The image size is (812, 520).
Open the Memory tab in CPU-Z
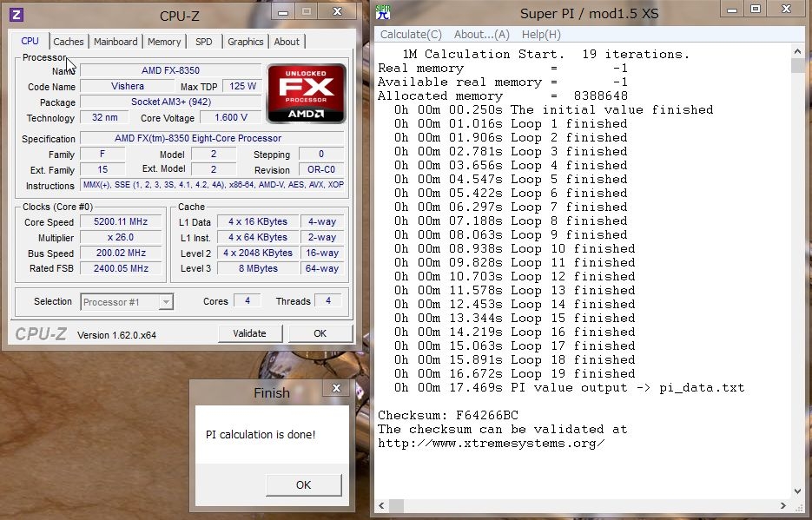tap(164, 42)
